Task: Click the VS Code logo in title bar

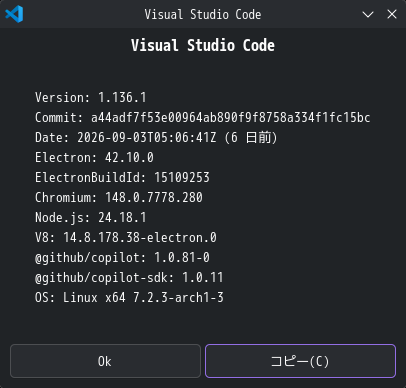Action: coord(14,14)
